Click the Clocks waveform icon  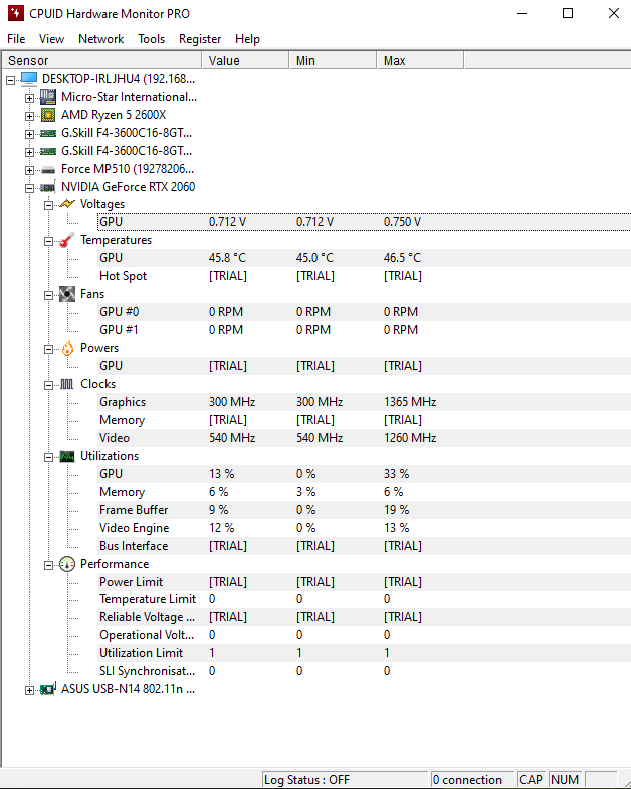click(x=67, y=384)
